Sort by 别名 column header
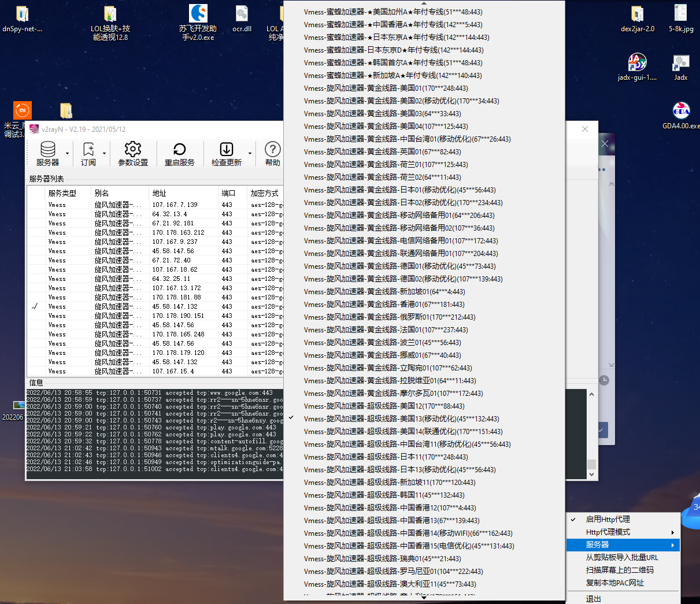Viewport: 700px width, 604px height. pos(120,193)
